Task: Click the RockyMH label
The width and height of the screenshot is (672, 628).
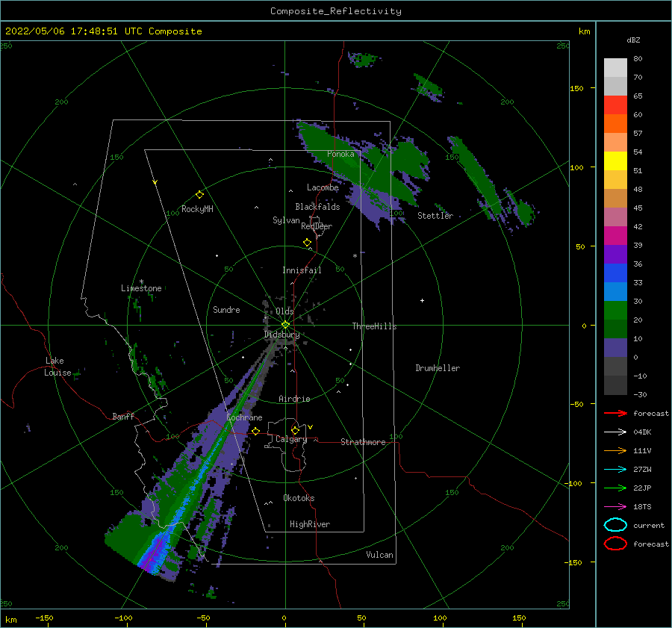Action: click(x=197, y=209)
